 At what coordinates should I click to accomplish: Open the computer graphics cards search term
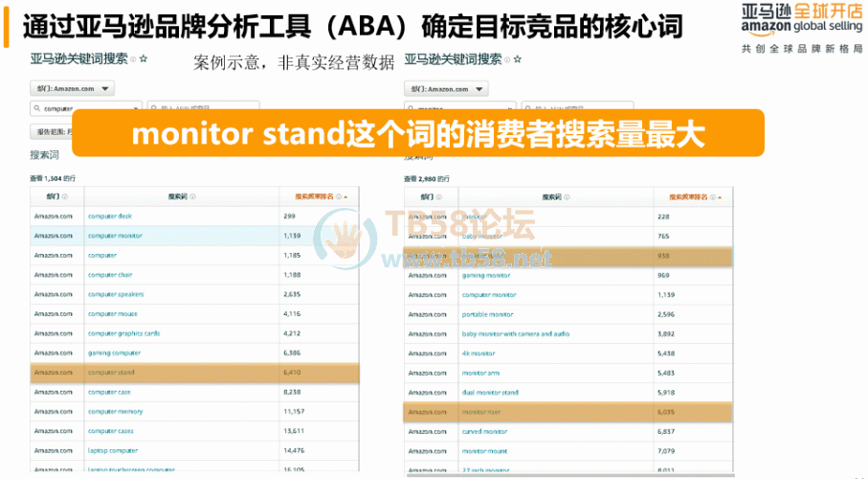[124, 333]
